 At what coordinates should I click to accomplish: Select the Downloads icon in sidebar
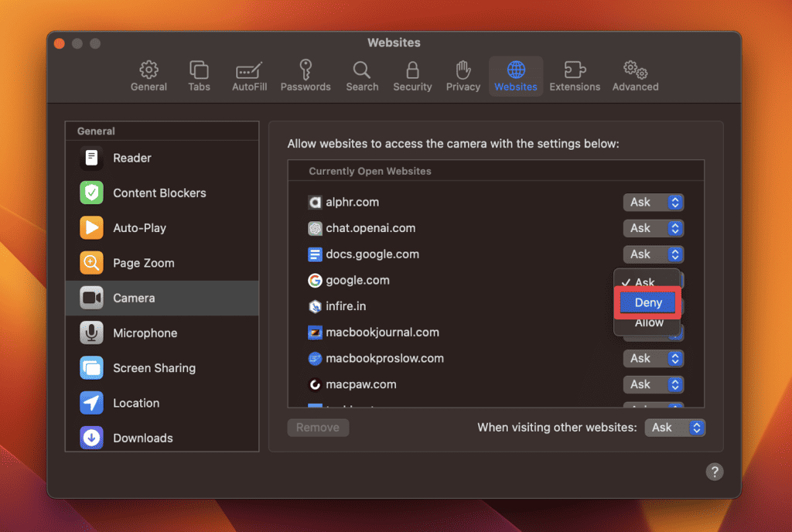click(91, 438)
